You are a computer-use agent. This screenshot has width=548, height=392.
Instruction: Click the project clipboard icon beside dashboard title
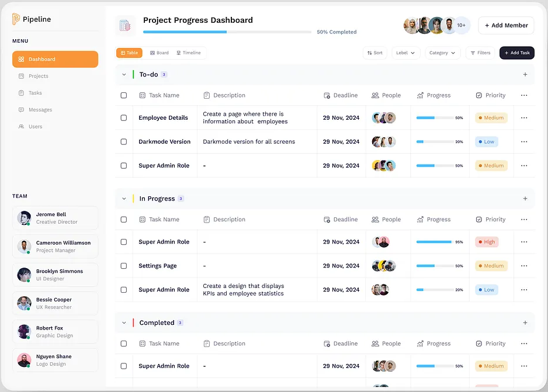pyautogui.click(x=125, y=25)
